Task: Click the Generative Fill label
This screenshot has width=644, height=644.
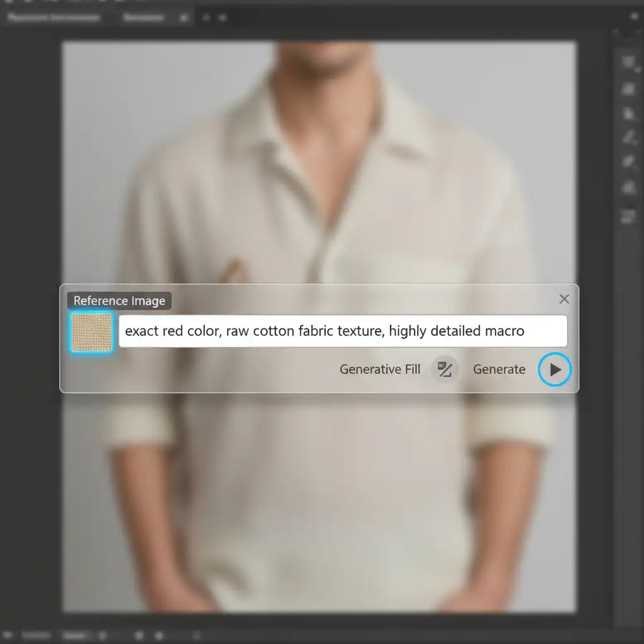Action: tap(380, 370)
